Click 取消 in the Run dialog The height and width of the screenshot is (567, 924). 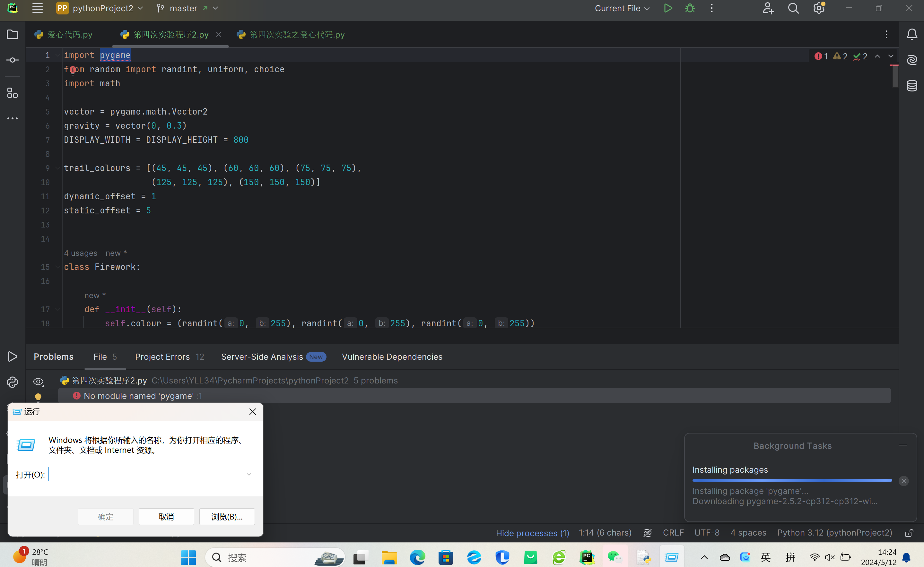(166, 517)
